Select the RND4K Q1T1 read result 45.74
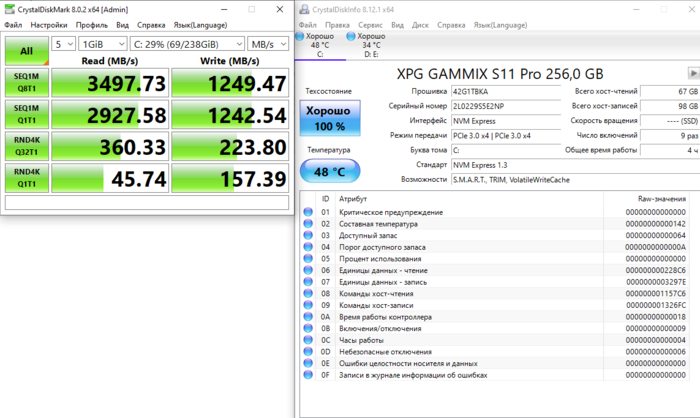 coord(110,178)
